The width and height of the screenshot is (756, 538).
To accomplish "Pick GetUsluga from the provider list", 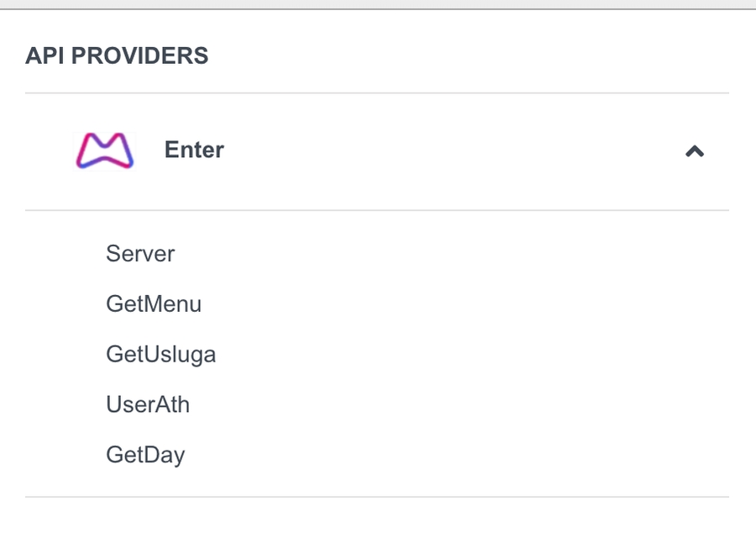I will tap(160, 354).
